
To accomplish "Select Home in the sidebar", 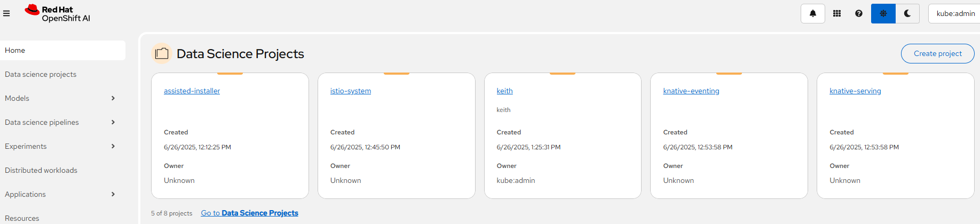I will point(62,50).
